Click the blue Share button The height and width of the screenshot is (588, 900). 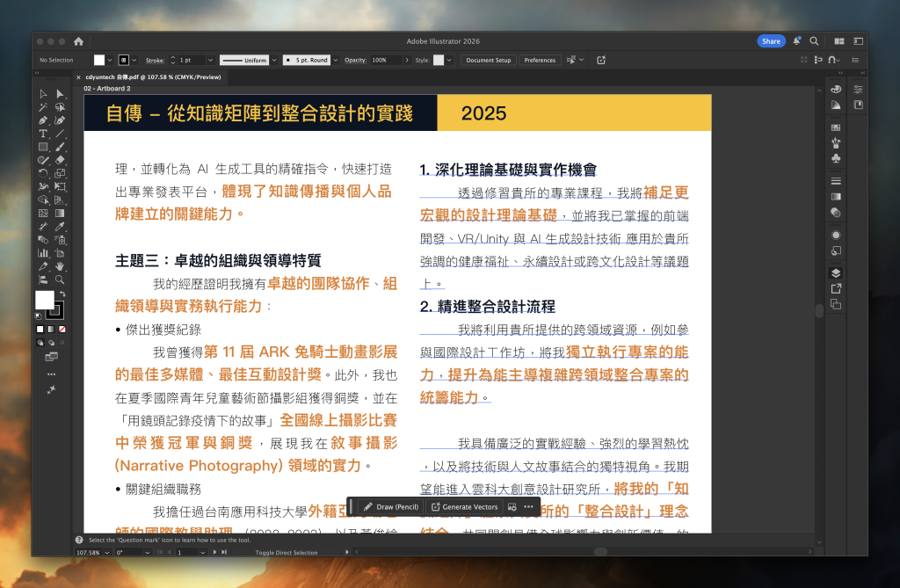[771, 40]
